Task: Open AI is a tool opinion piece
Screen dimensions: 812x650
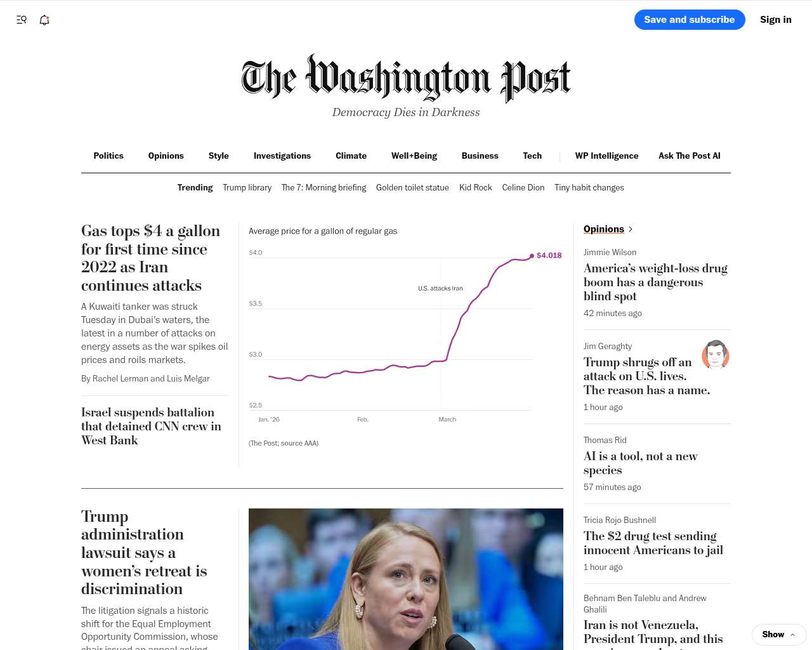Action: (x=640, y=463)
